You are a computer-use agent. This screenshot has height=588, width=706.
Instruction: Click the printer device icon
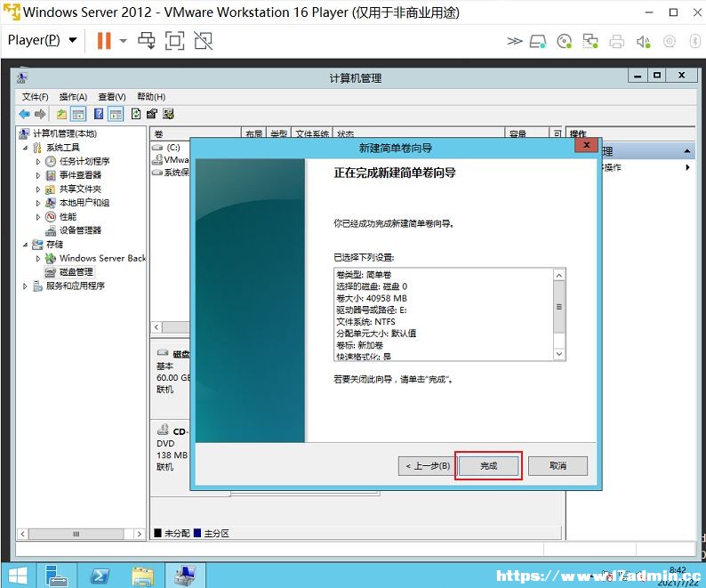coord(617,42)
